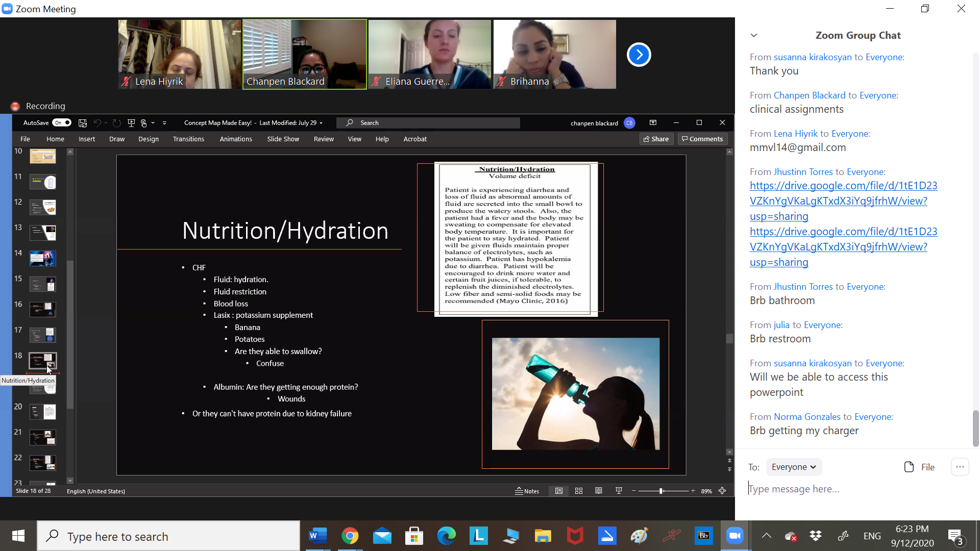Select slide 14 thumbnail

coord(43,258)
